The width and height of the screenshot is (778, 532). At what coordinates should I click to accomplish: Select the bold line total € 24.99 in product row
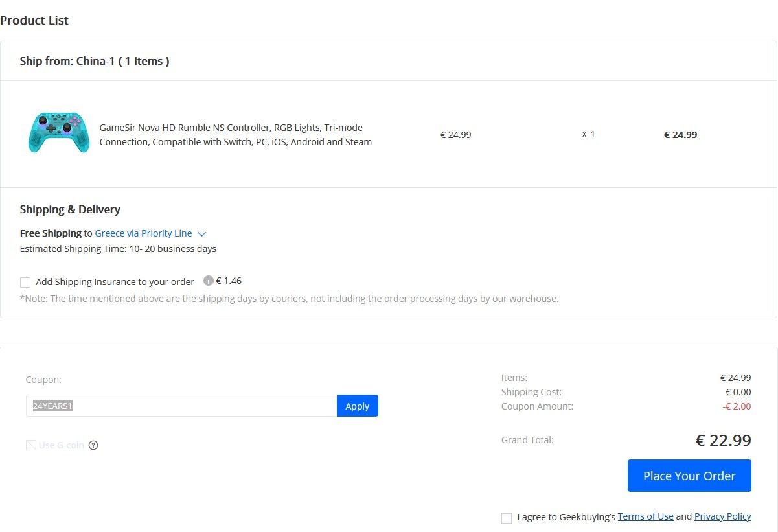click(681, 135)
